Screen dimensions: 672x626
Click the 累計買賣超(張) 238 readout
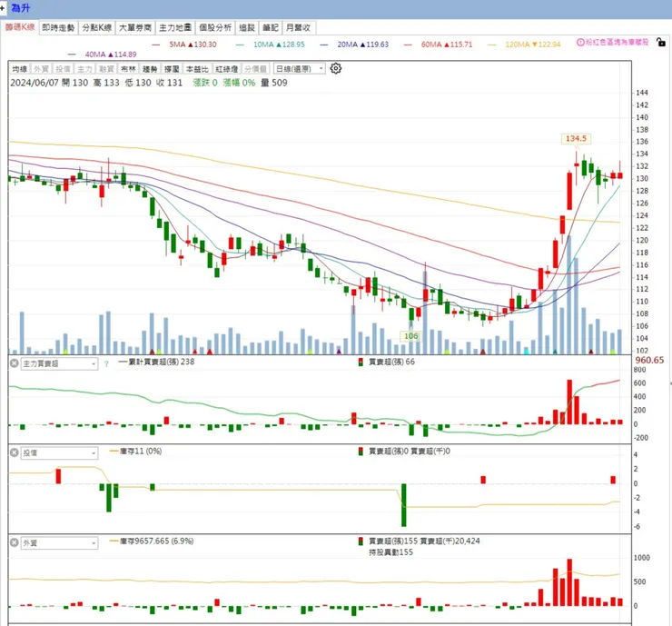156,362
